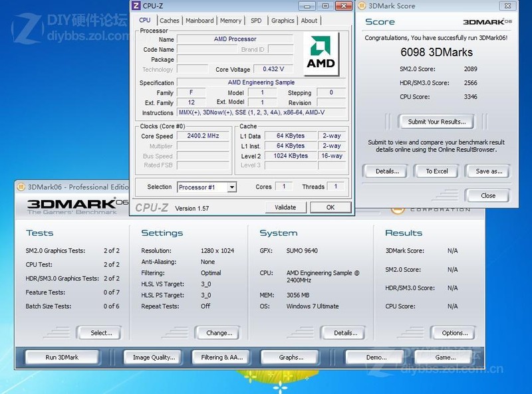Click the HDR/SM3.0 Score value 2566
532x394 pixels.
pyautogui.click(x=470, y=83)
